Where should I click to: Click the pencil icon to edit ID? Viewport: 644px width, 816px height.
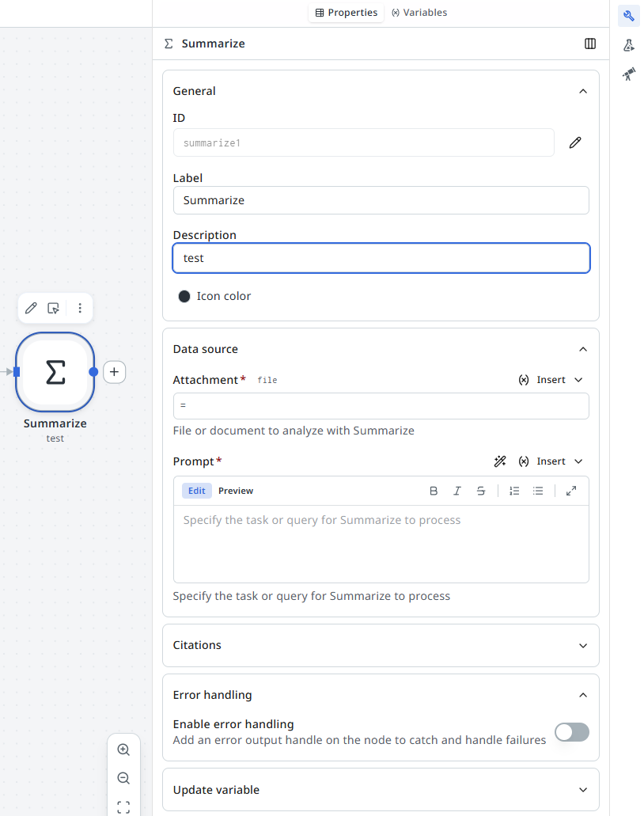coord(575,142)
